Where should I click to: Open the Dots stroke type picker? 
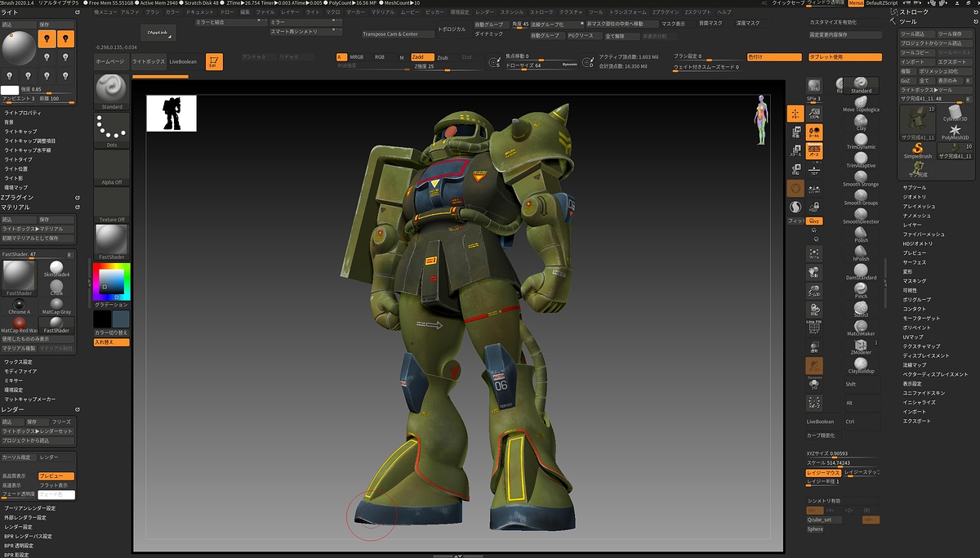112,130
